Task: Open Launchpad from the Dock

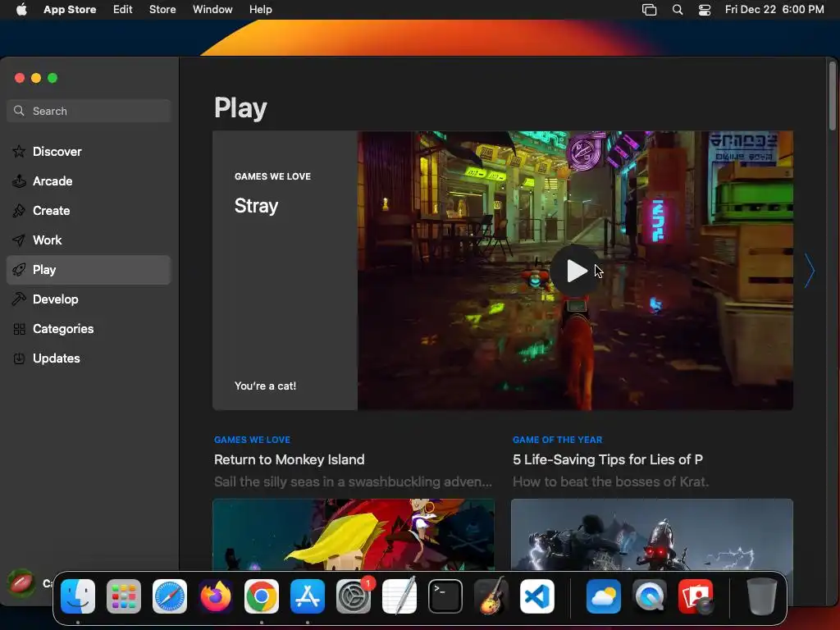Action: (124, 596)
